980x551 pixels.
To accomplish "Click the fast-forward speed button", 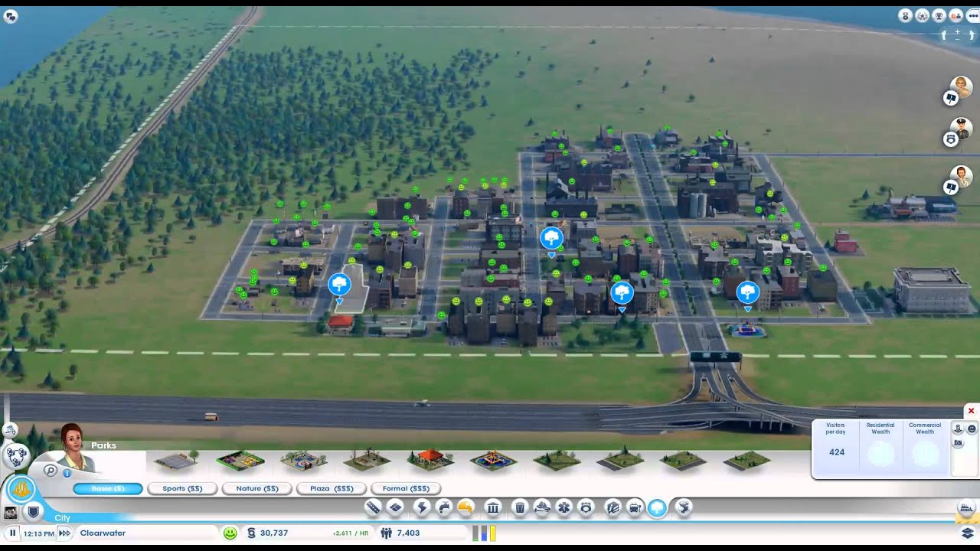I will 64,533.
